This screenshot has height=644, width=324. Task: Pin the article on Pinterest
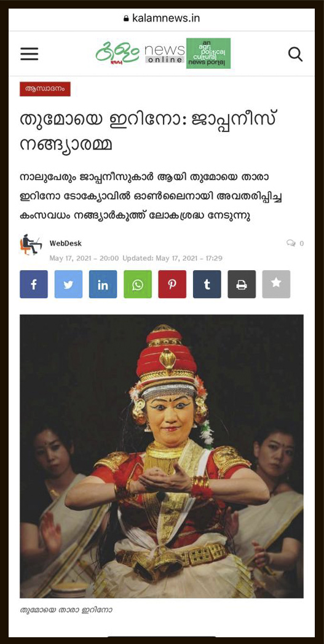(x=172, y=284)
